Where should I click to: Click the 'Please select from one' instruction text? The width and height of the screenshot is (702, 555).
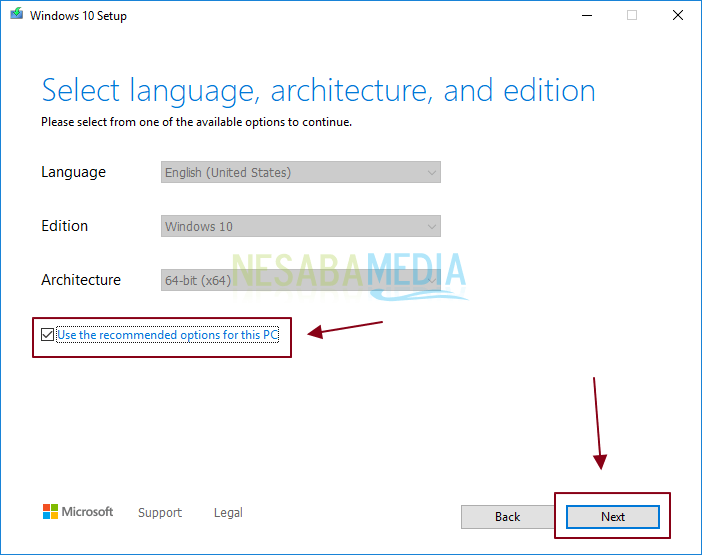point(196,122)
